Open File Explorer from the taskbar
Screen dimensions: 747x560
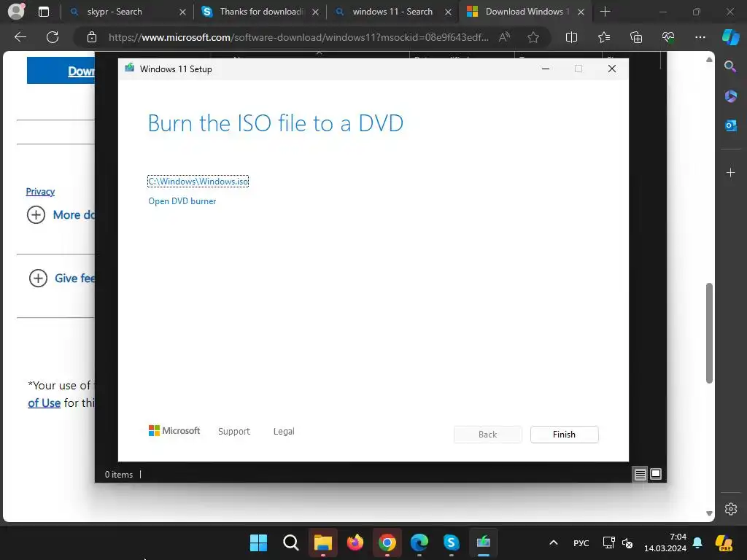(x=322, y=542)
